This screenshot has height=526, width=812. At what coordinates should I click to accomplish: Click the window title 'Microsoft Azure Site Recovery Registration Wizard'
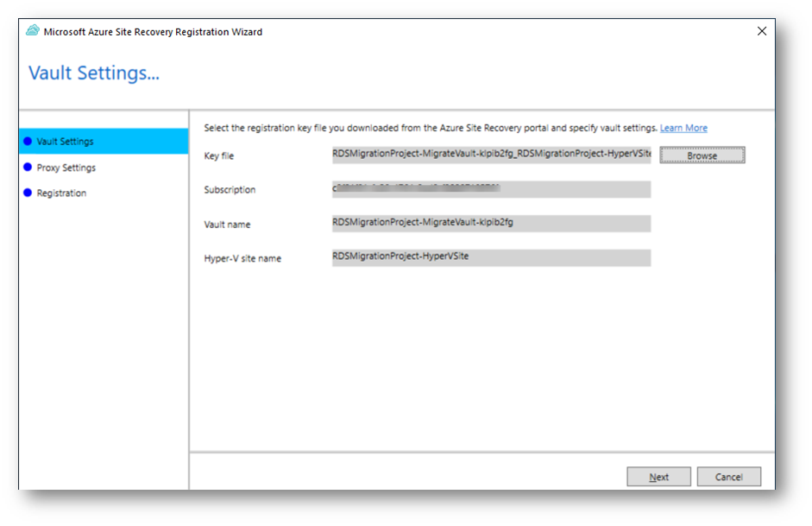coord(153,32)
